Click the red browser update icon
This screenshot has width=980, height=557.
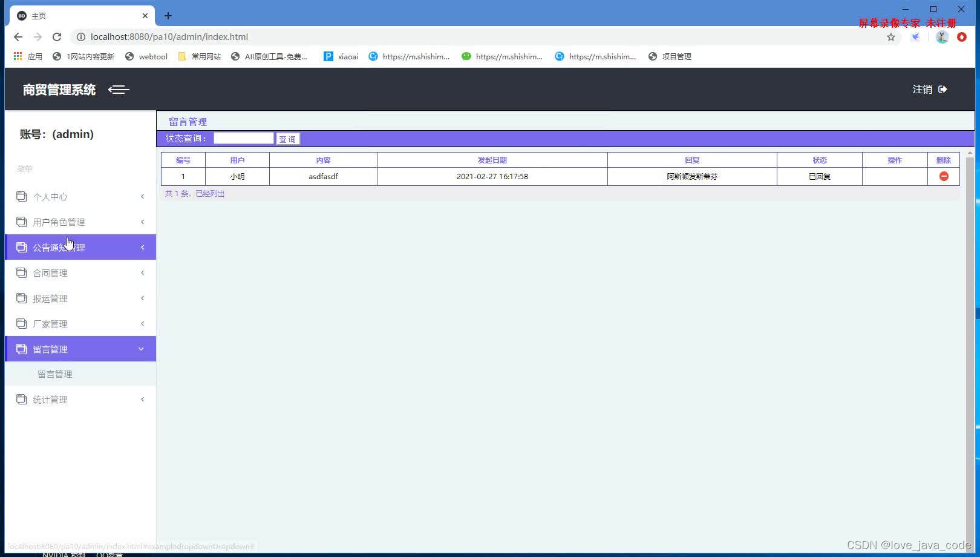coord(962,37)
